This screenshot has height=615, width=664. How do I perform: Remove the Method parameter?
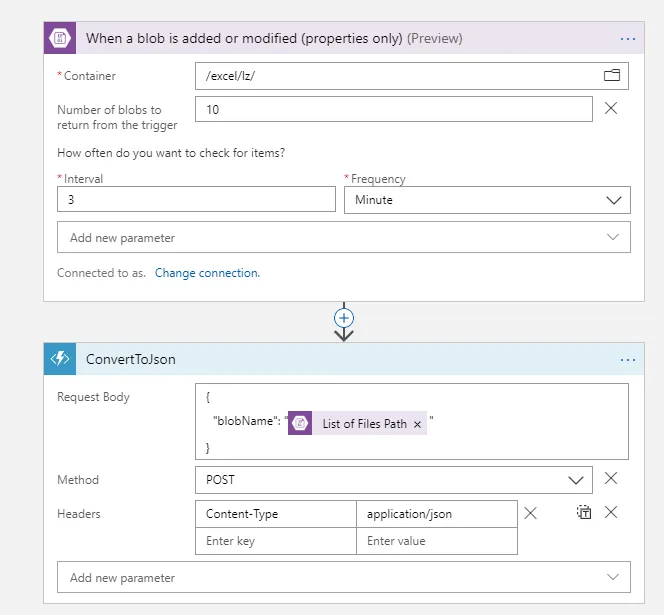coord(611,479)
